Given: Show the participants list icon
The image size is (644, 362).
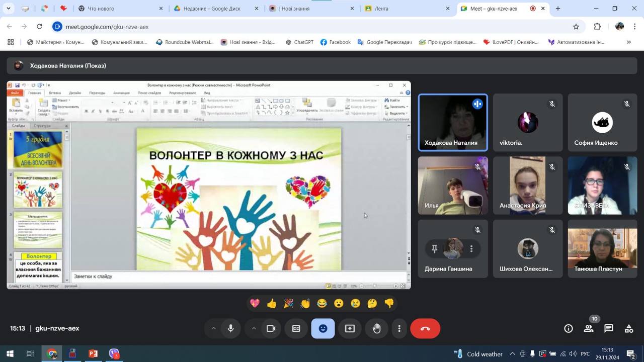Looking at the screenshot, I should 588,328.
